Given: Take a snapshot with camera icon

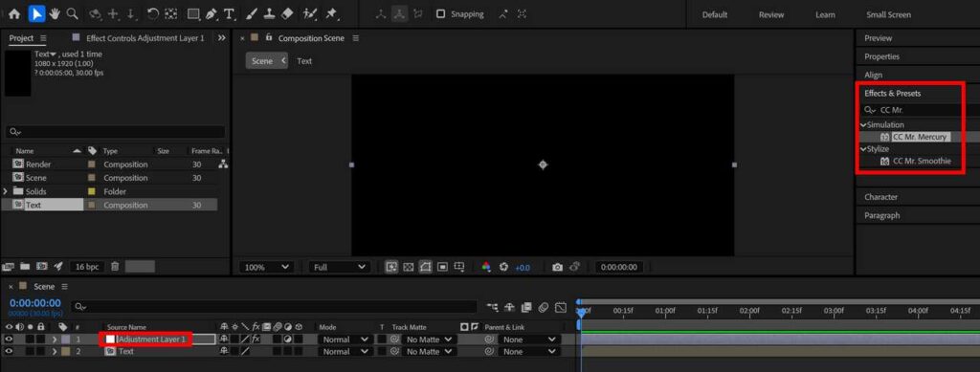Looking at the screenshot, I should [x=558, y=267].
